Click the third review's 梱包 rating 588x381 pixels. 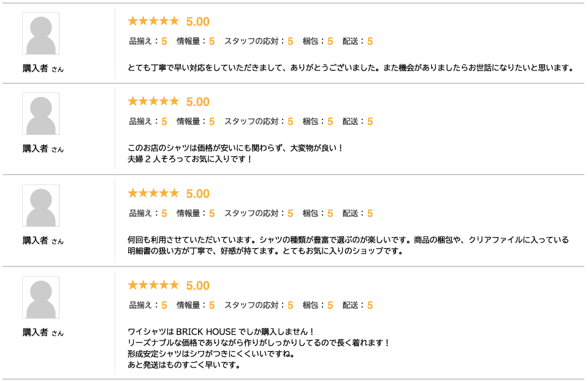(318, 214)
